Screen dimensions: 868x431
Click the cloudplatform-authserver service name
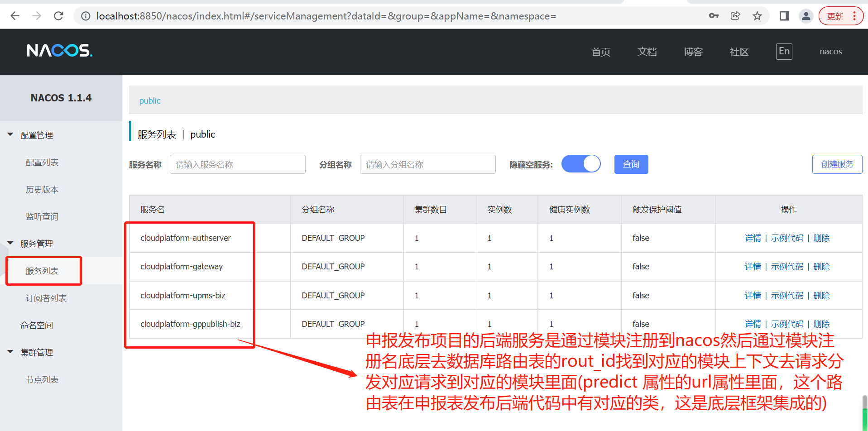186,238
